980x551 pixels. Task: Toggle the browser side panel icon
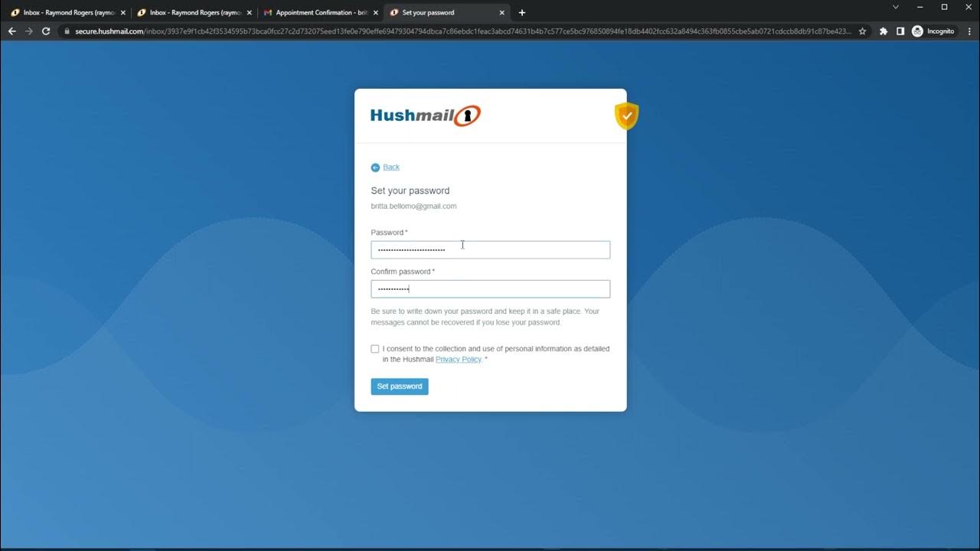[x=900, y=31]
